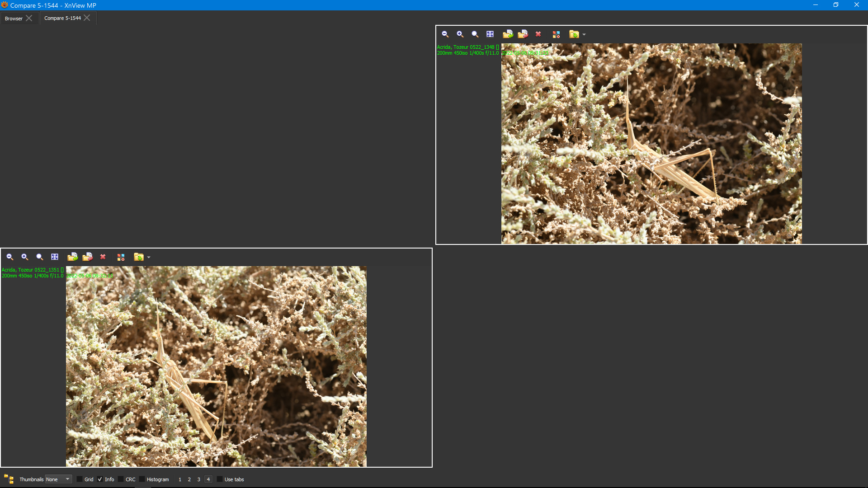The height and width of the screenshot is (488, 868).
Task: Zoom in on the upper-right image
Action: (460, 34)
